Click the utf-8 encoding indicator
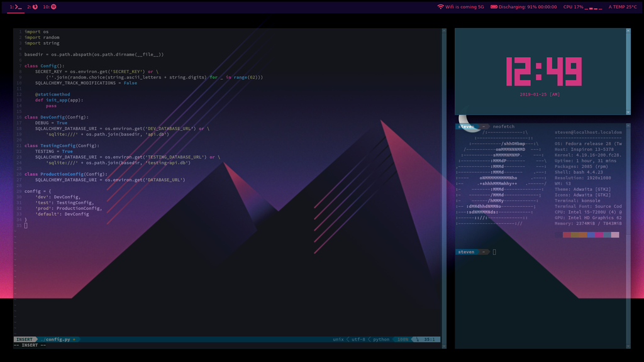Image resolution: width=644 pixels, height=362 pixels. pos(358,339)
